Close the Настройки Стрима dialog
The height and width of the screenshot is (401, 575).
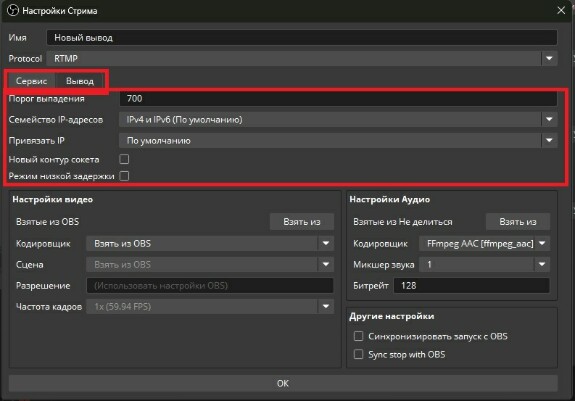click(561, 10)
